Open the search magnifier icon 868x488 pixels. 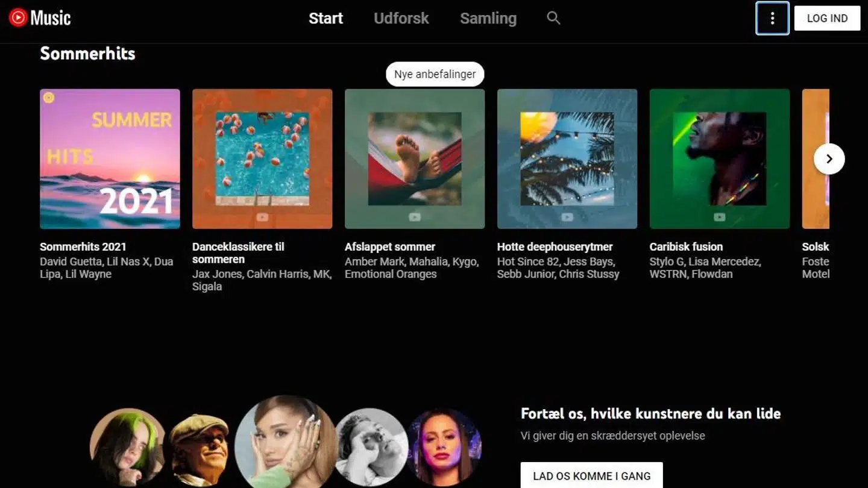553,18
